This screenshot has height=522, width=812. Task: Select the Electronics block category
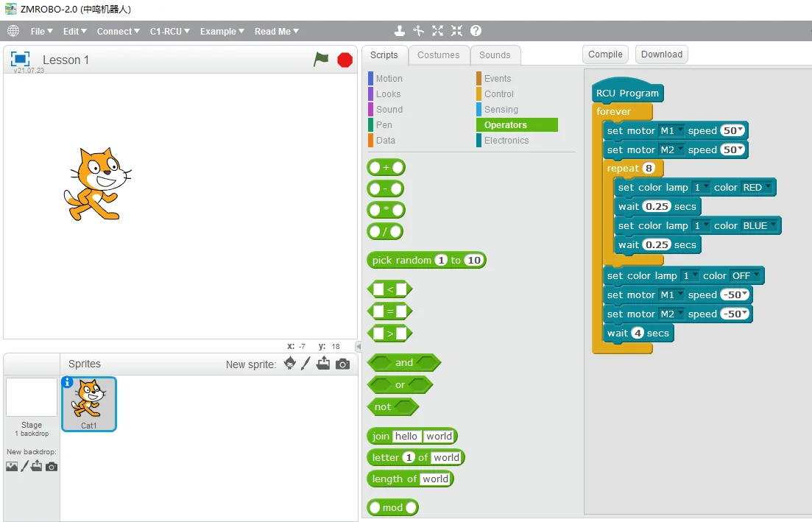[x=506, y=140]
